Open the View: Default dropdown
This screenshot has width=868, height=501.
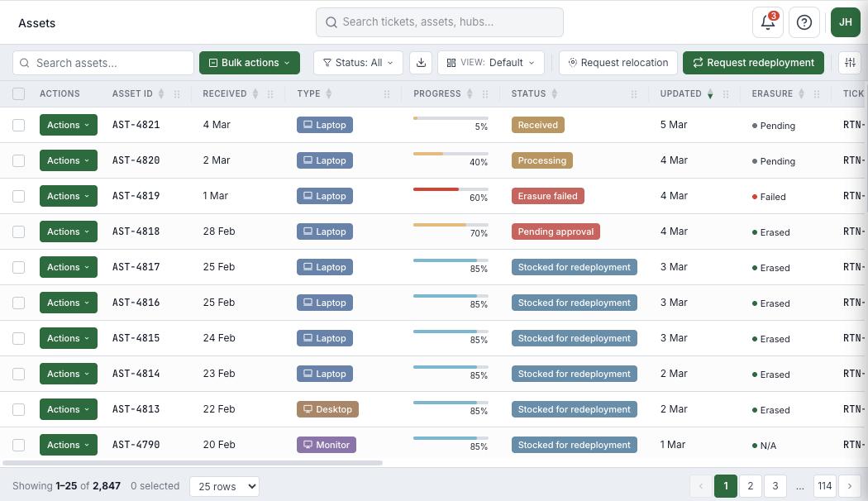[x=491, y=63]
